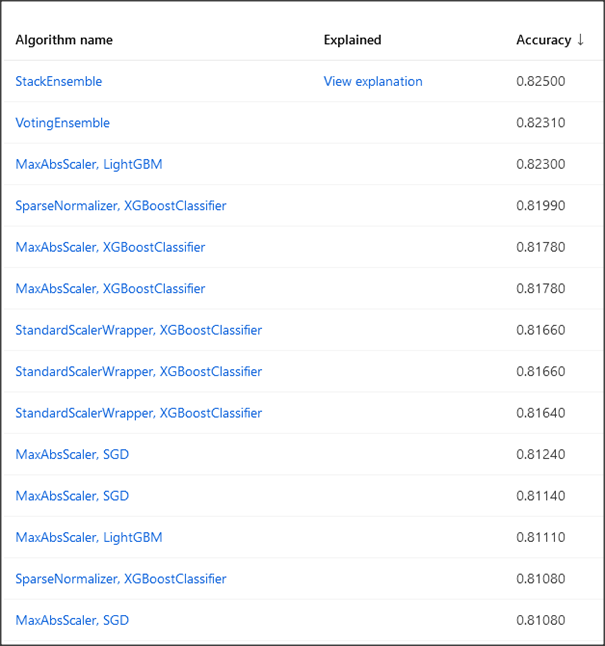Click the 0.82500 accuracy value
Screen dimensions: 605x646
(541, 81)
